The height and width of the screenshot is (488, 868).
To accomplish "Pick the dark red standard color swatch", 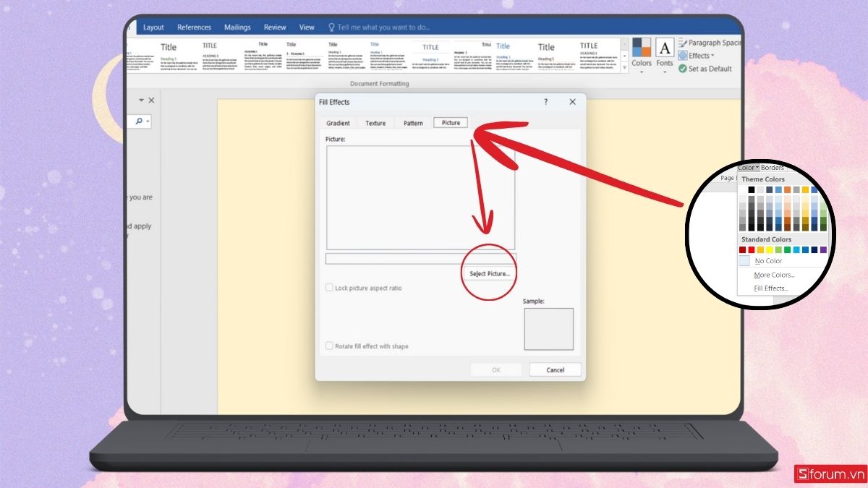I will click(743, 249).
